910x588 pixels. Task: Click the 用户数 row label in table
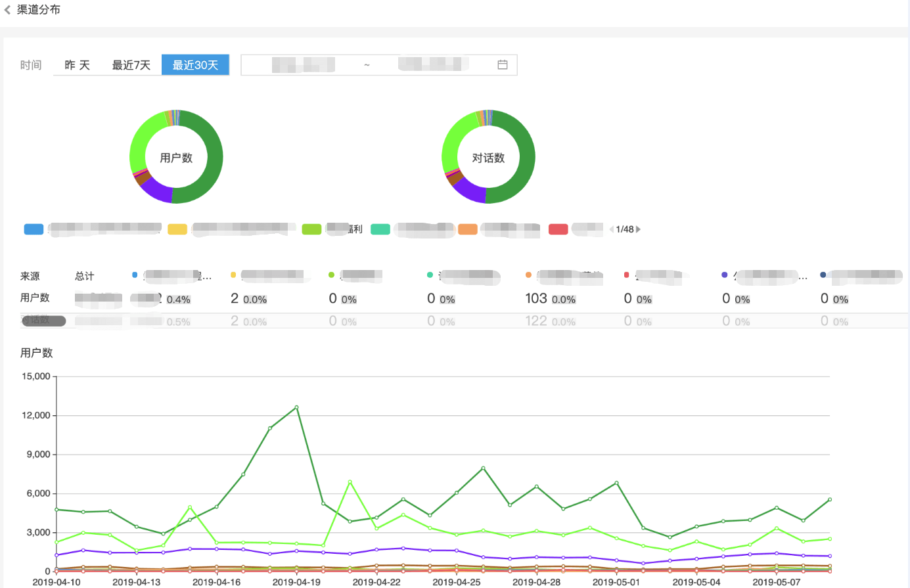[35, 298]
